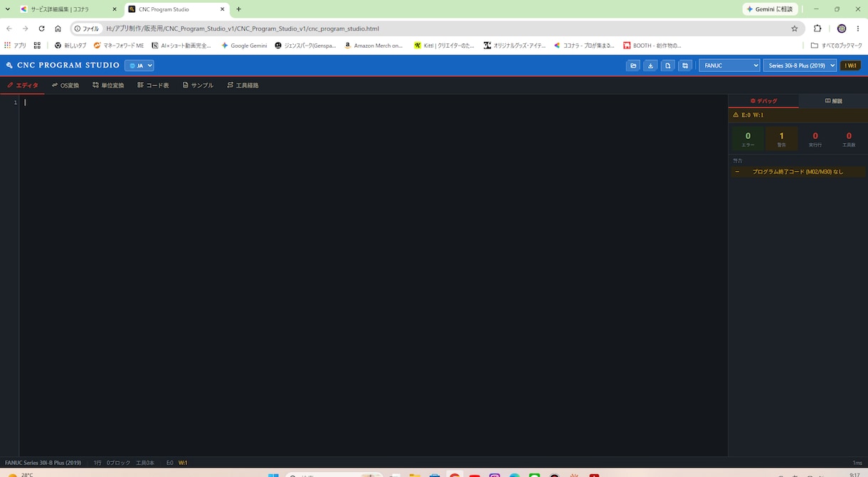Click the convert/swap icon beside the FANUC selector
The width and height of the screenshot is (868, 477).
(685, 65)
